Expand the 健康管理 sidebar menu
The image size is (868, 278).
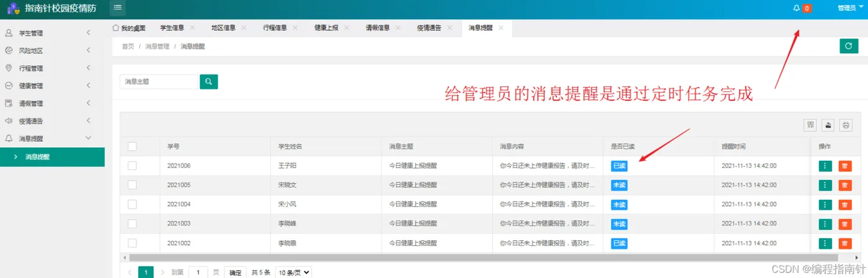[52, 86]
